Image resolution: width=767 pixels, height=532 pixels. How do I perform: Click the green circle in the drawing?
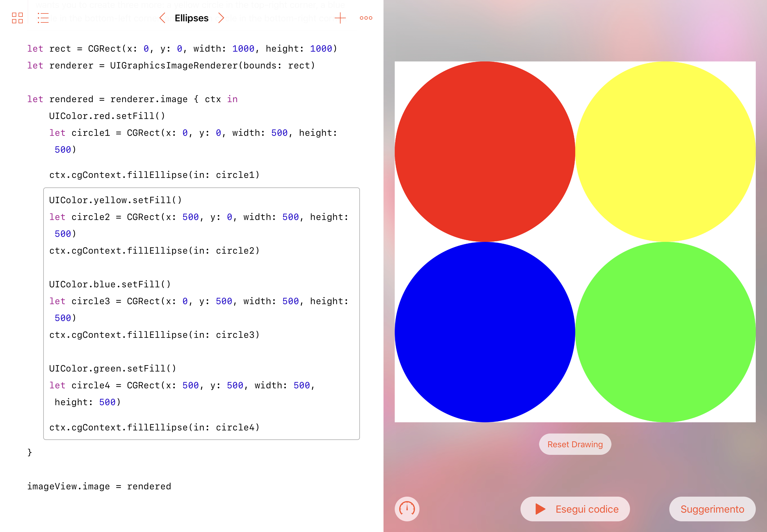coord(665,332)
